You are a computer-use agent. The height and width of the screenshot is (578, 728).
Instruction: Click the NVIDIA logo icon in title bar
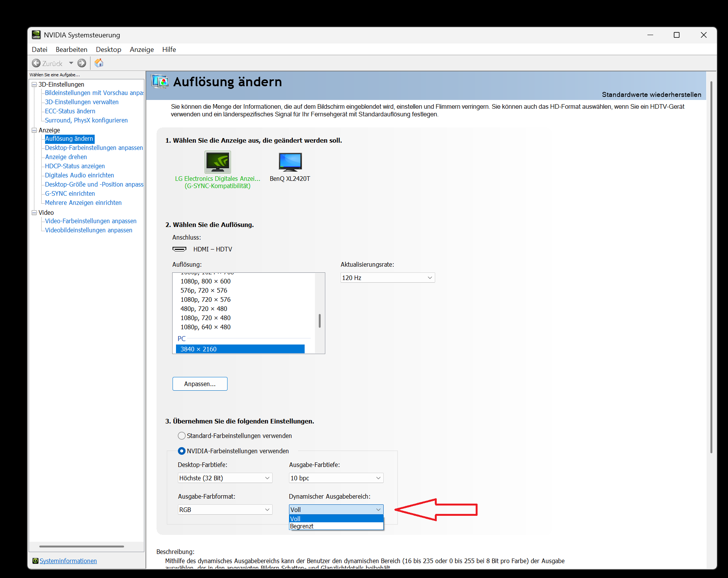tap(36, 35)
